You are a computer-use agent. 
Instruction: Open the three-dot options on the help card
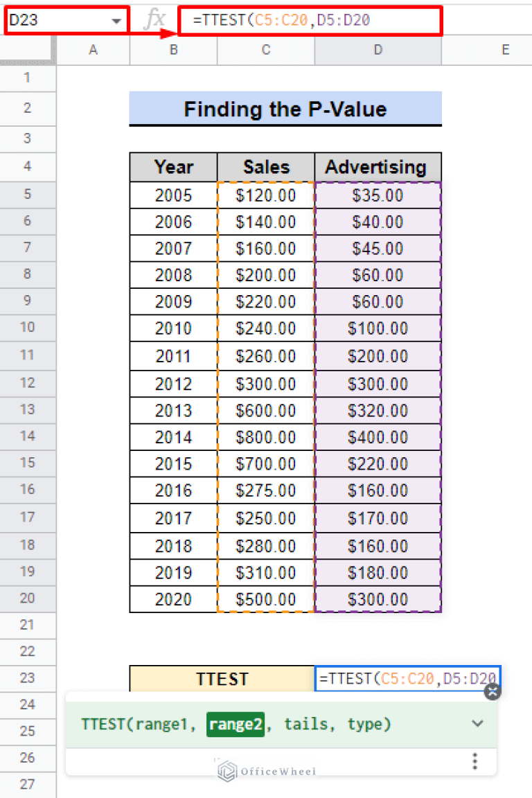(475, 761)
